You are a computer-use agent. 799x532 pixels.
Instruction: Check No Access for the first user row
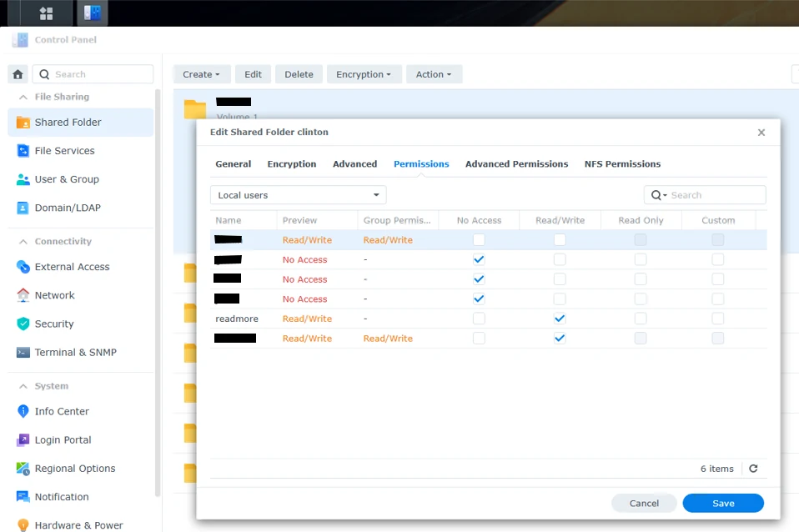[x=479, y=239]
